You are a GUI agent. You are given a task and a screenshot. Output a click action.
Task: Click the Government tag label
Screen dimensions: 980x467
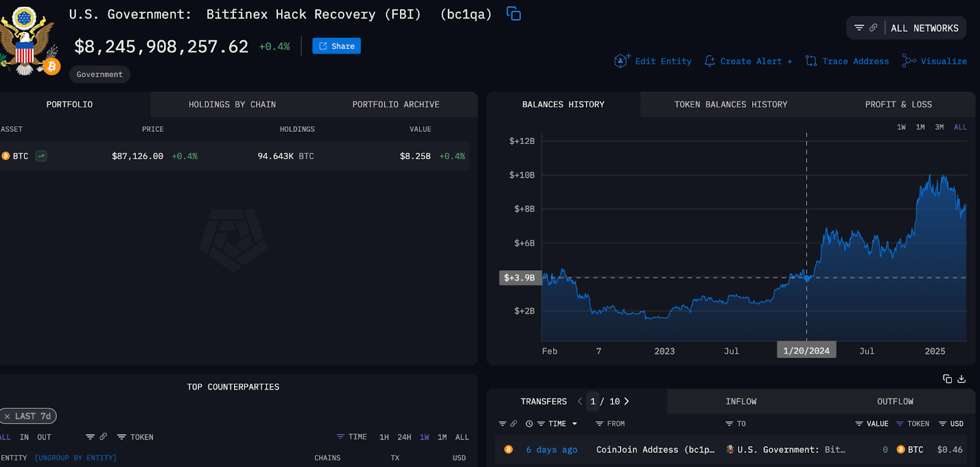[99, 74]
